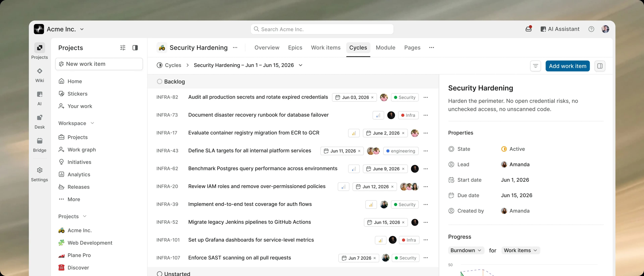Collapse the Projects list section
This screenshot has height=276, width=644.
click(x=85, y=216)
